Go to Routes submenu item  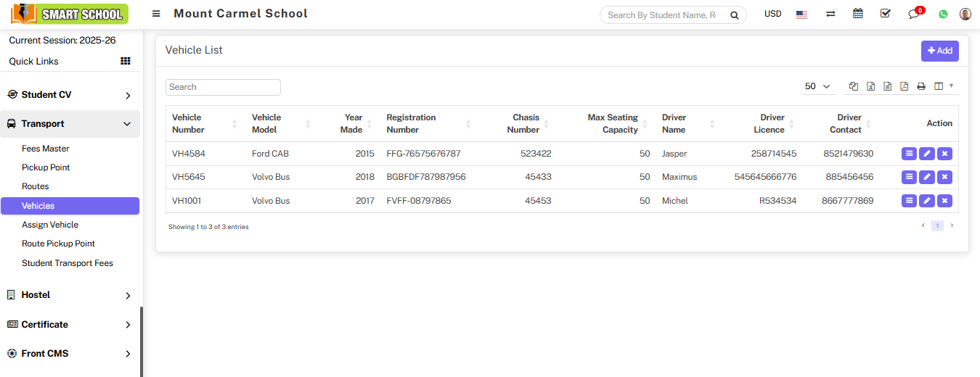tap(36, 186)
